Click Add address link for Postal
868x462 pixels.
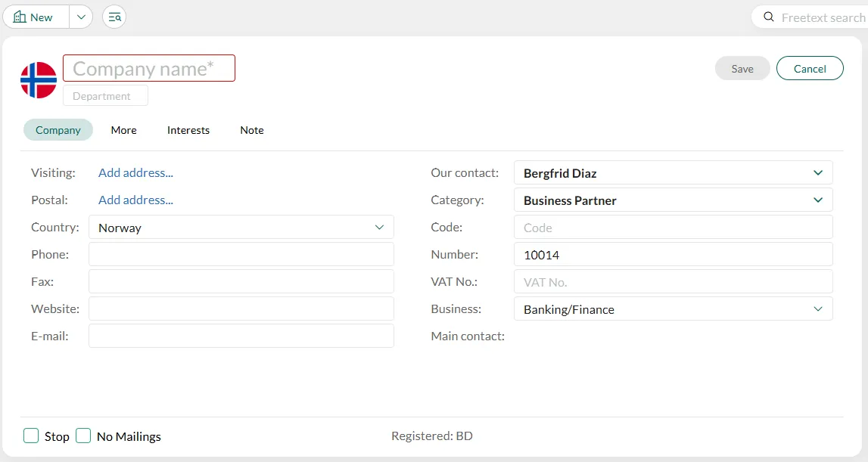135,200
